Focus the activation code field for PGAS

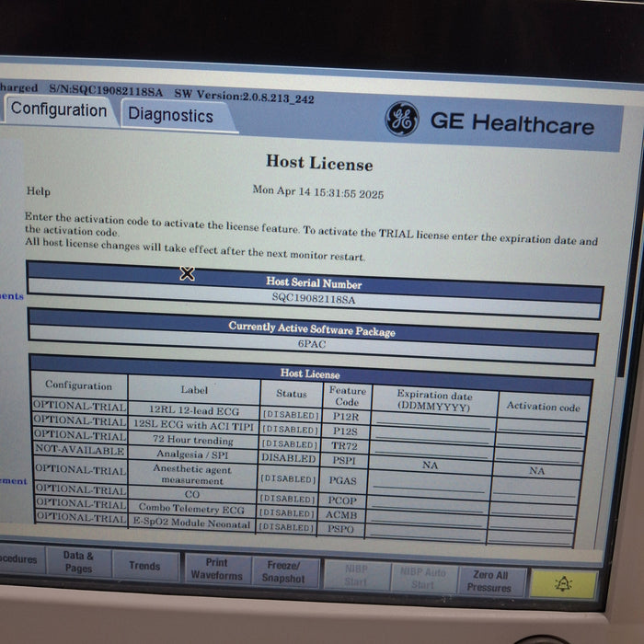tap(536, 488)
